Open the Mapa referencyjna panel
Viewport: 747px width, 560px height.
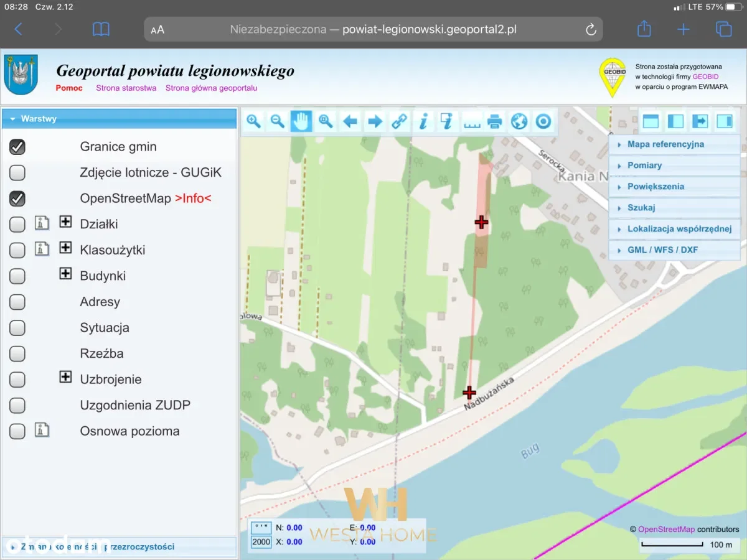[665, 144]
